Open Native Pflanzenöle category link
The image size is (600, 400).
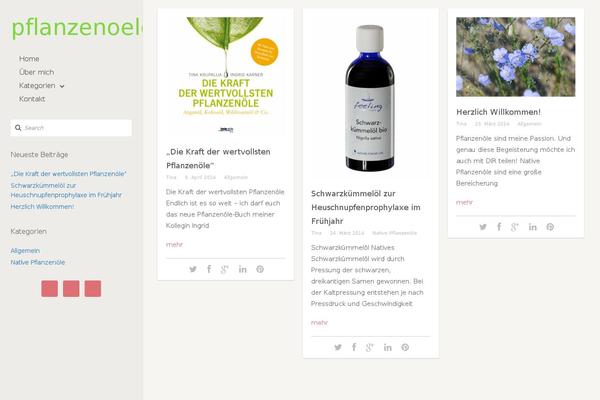click(38, 262)
